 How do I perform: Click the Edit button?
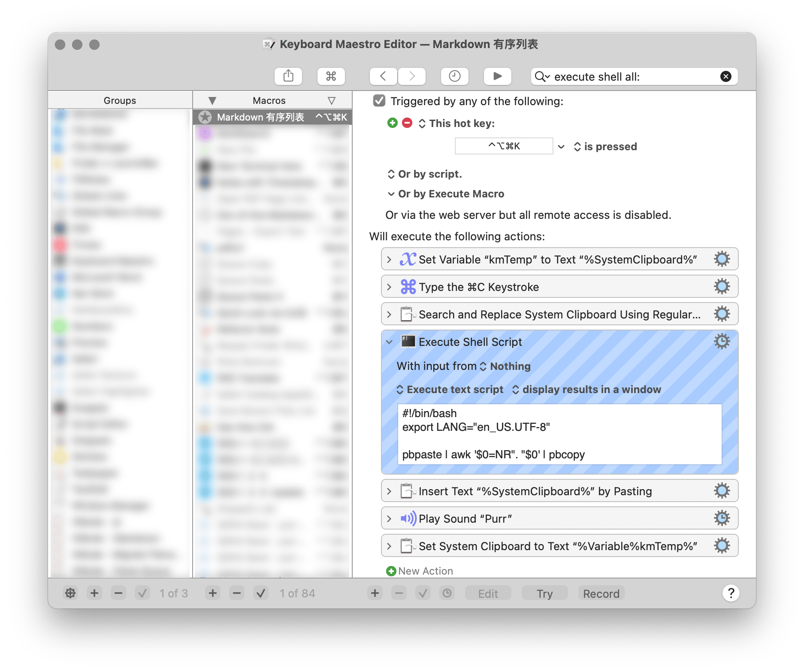click(x=488, y=593)
